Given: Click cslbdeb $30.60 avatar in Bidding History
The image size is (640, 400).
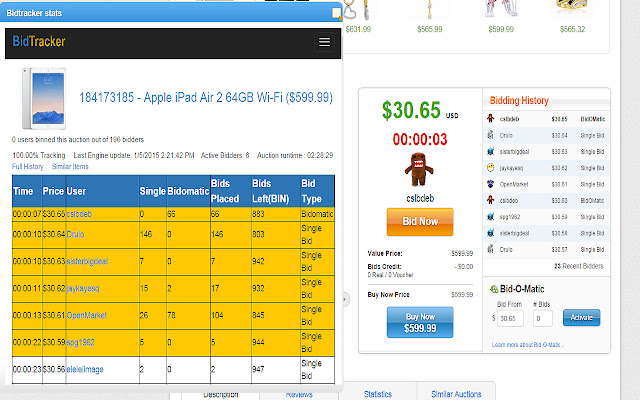Looking at the screenshot, I should [491, 200].
